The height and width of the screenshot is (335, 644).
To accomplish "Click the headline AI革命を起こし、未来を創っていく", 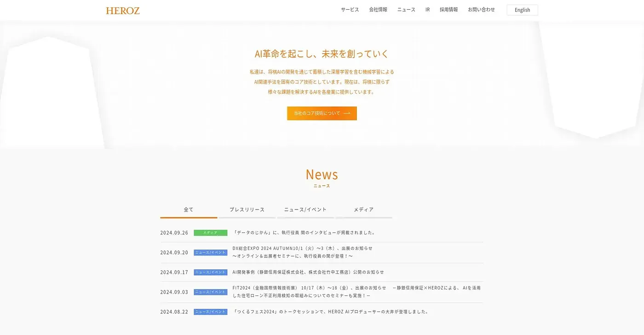I will coord(322,54).
